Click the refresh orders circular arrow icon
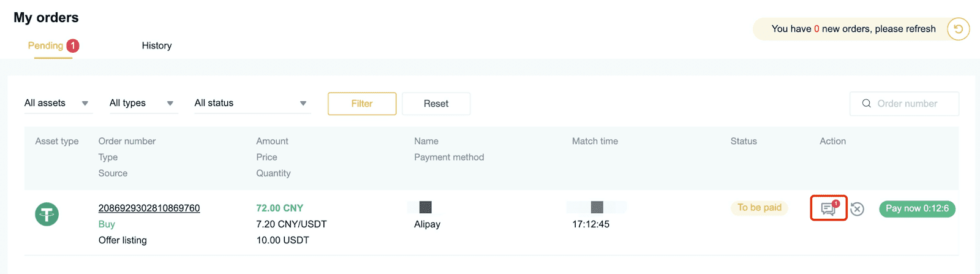Viewport: 980px width, 274px height. tap(959, 29)
